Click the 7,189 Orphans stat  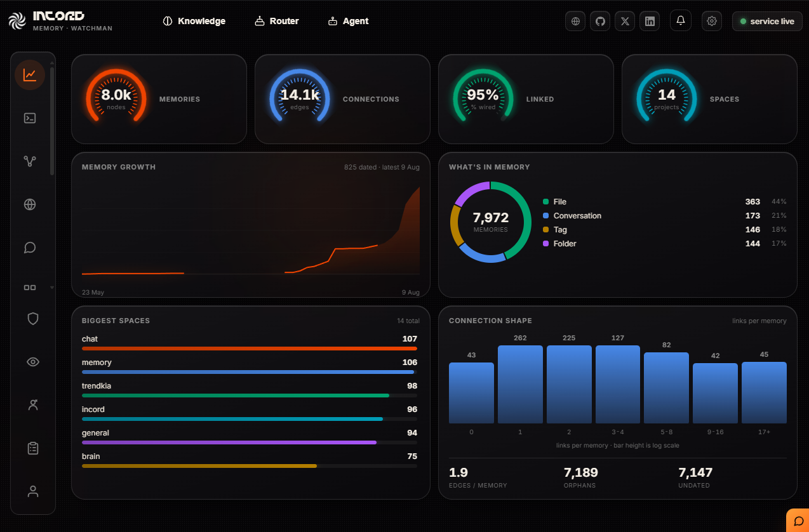coord(581,478)
